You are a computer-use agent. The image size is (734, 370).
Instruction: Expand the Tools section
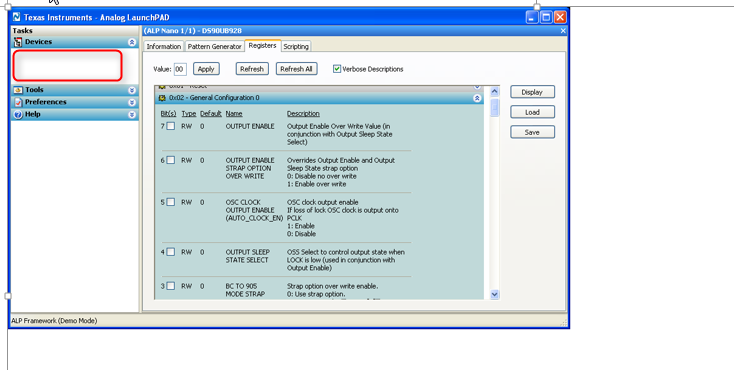[132, 90]
